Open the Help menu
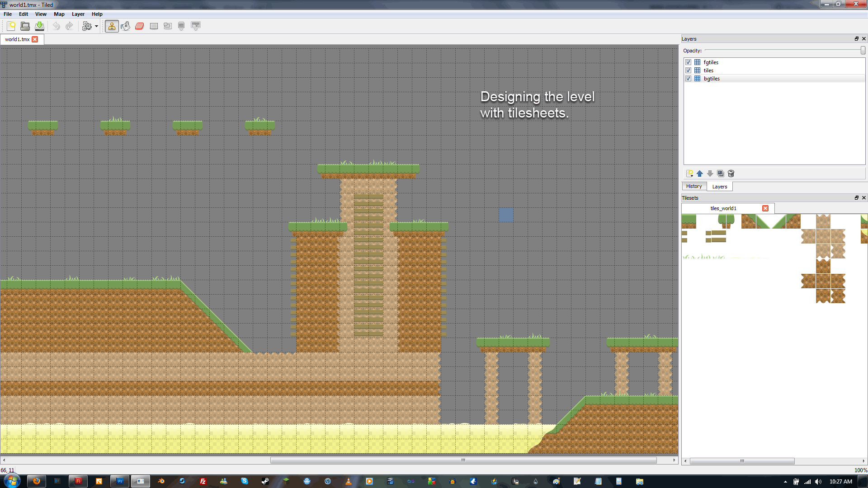Image resolution: width=868 pixels, height=488 pixels. 97,14
